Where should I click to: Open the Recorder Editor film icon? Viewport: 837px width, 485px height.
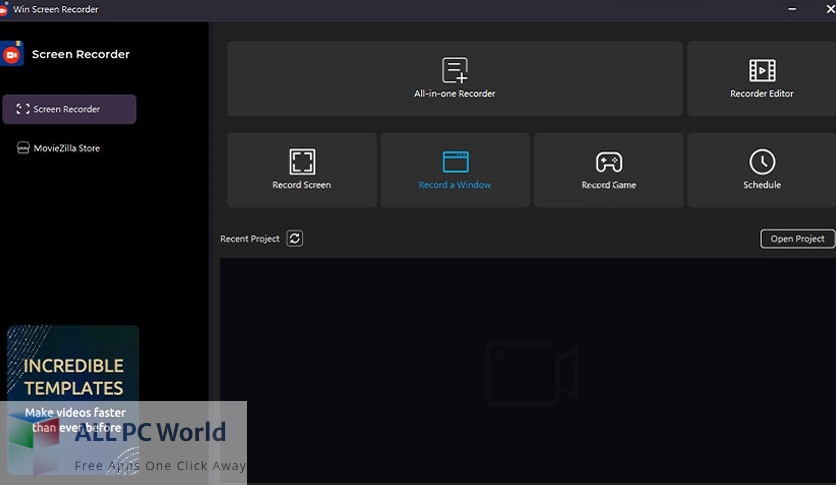[762, 70]
